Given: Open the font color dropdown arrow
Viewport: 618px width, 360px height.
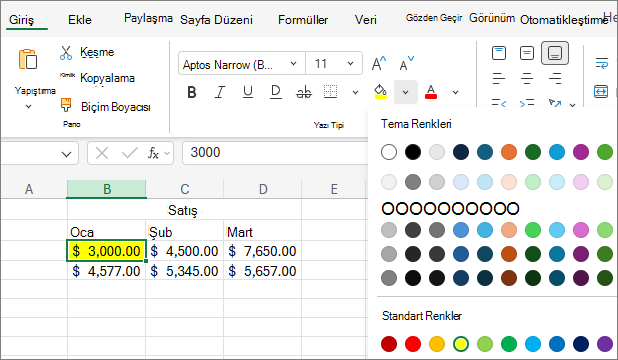Looking at the screenshot, I should [455, 93].
